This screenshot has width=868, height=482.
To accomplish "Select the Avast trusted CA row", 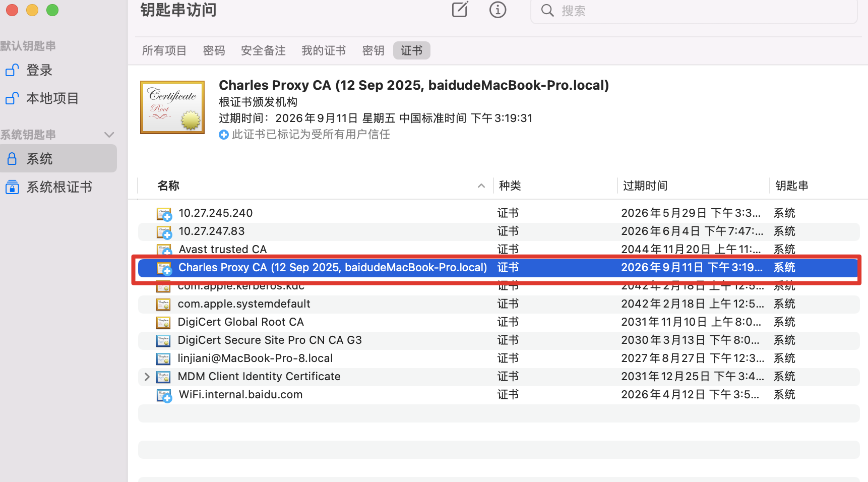I will click(x=499, y=249).
